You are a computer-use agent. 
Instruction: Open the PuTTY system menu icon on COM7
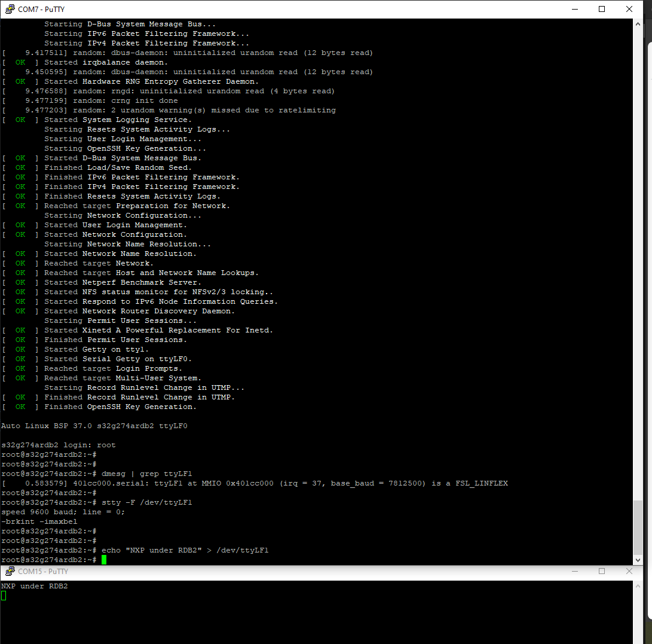coord(9,9)
